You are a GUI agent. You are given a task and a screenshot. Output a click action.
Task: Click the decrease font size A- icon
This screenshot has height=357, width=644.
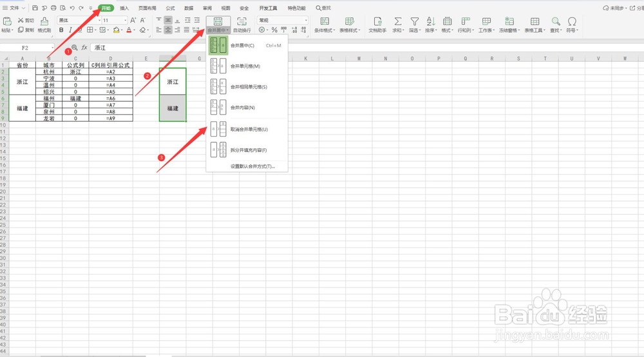(142, 20)
